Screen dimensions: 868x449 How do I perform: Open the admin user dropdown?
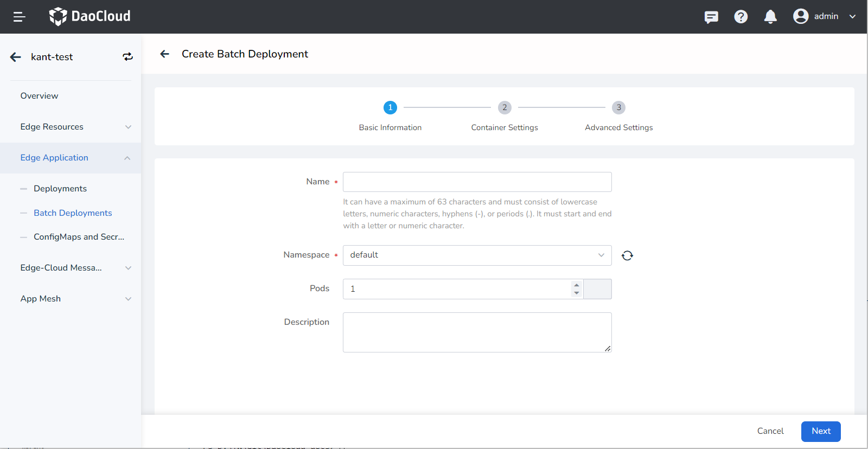[x=824, y=16]
